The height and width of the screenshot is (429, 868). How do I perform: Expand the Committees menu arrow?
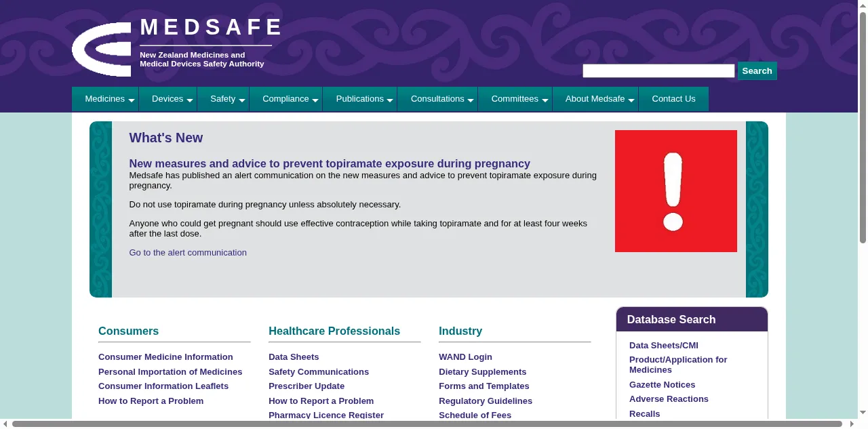click(545, 100)
